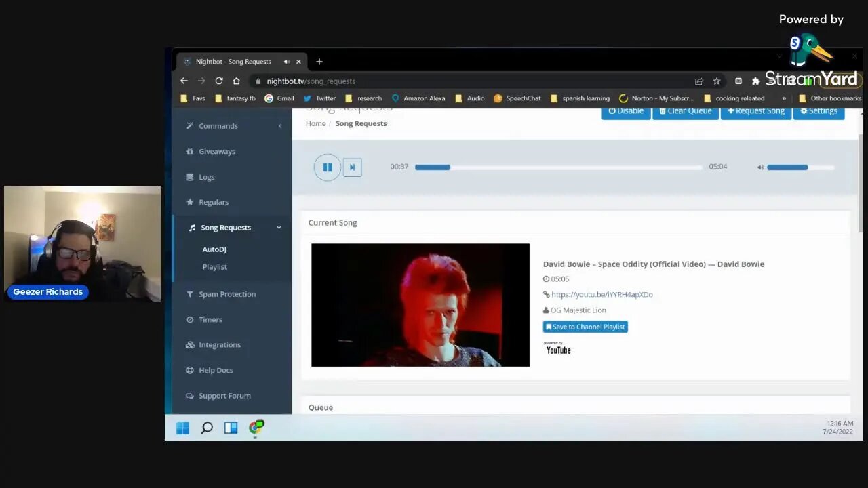Open the Gmail bookmark
This screenshot has height=488, width=868.
tap(279, 98)
